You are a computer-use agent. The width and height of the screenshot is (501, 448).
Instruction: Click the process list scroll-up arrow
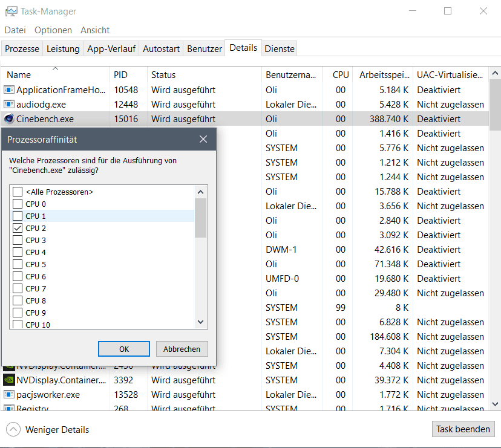(495, 73)
